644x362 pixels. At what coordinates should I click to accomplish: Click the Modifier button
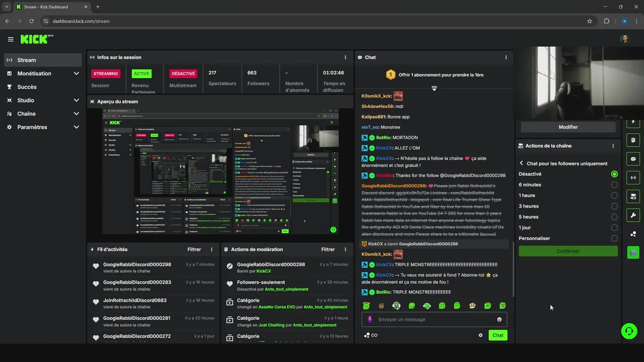(568, 127)
